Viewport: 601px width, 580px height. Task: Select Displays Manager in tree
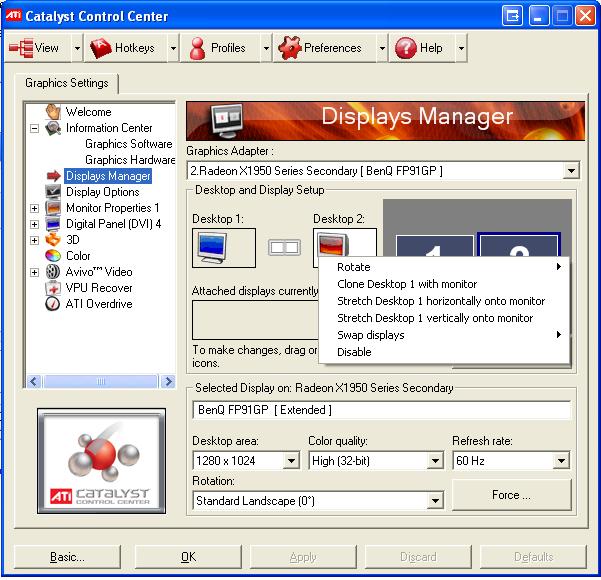tap(108, 176)
